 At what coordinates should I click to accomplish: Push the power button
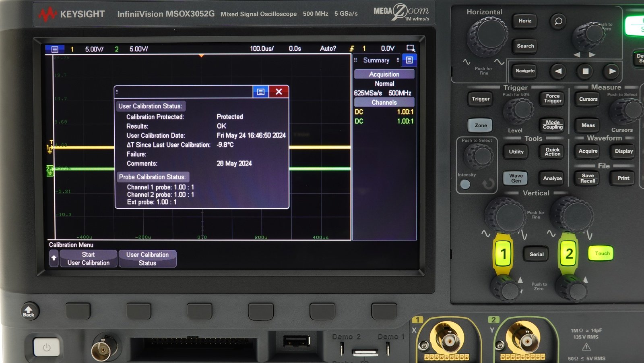pyautogui.click(x=47, y=347)
